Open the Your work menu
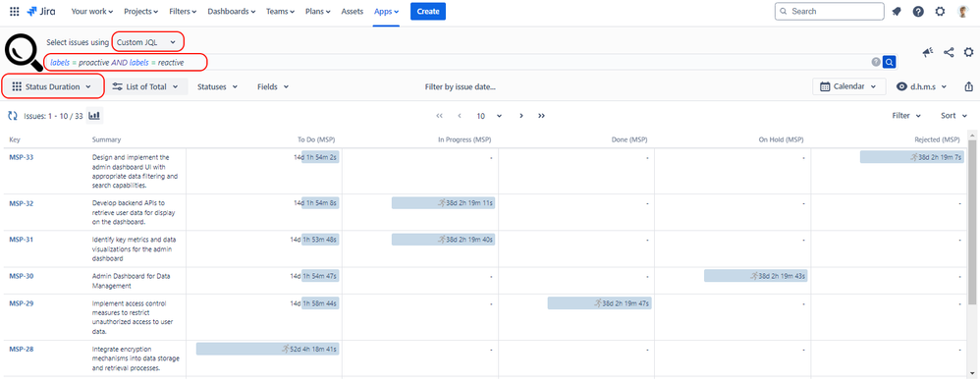The width and height of the screenshot is (980, 382). click(92, 11)
